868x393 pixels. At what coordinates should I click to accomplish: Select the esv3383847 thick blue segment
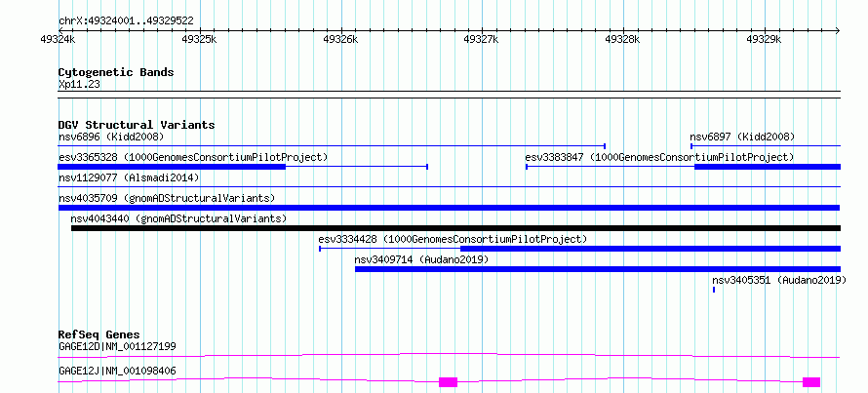[768, 167]
